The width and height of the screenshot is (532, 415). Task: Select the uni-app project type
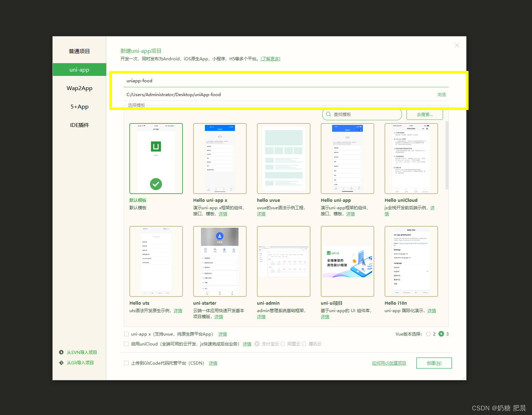click(x=79, y=70)
